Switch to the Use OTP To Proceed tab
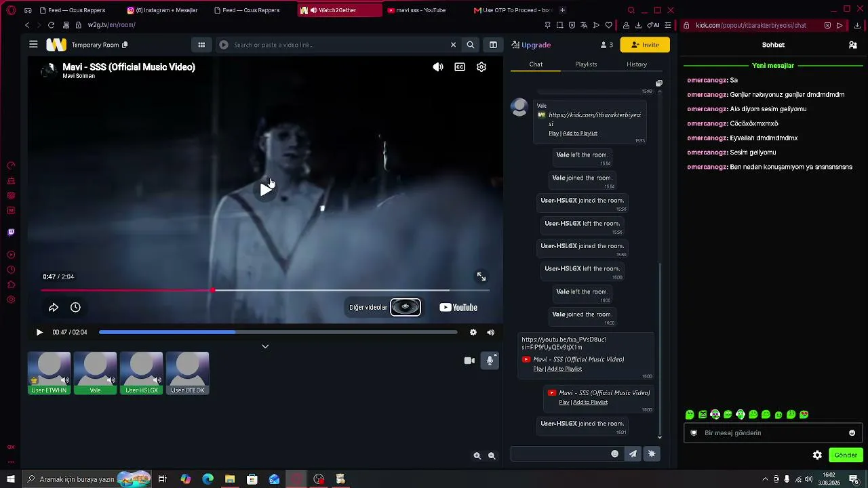868x488 pixels. (513, 10)
